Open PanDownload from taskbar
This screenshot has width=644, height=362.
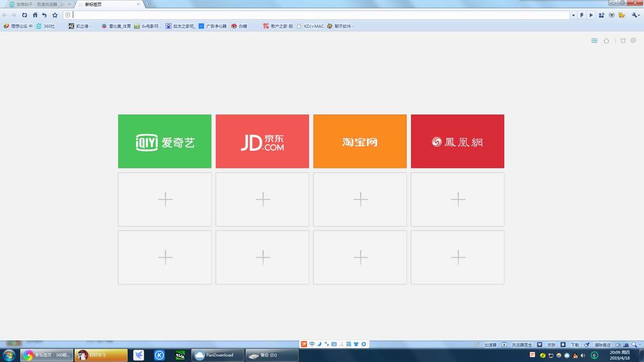click(x=217, y=355)
